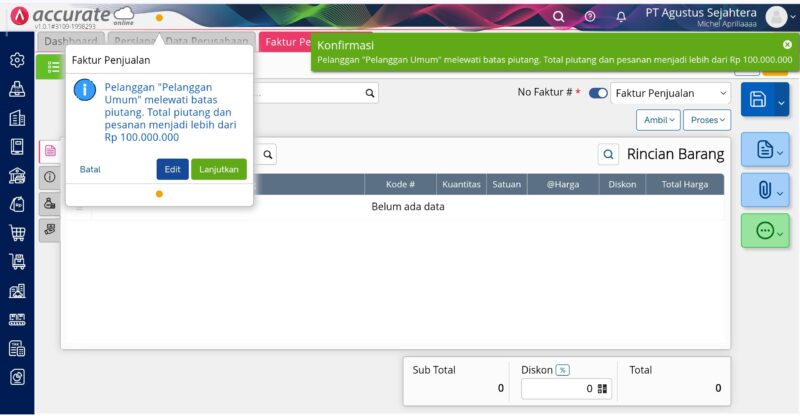
Task: Expand the Ambil dropdown
Action: click(x=659, y=119)
